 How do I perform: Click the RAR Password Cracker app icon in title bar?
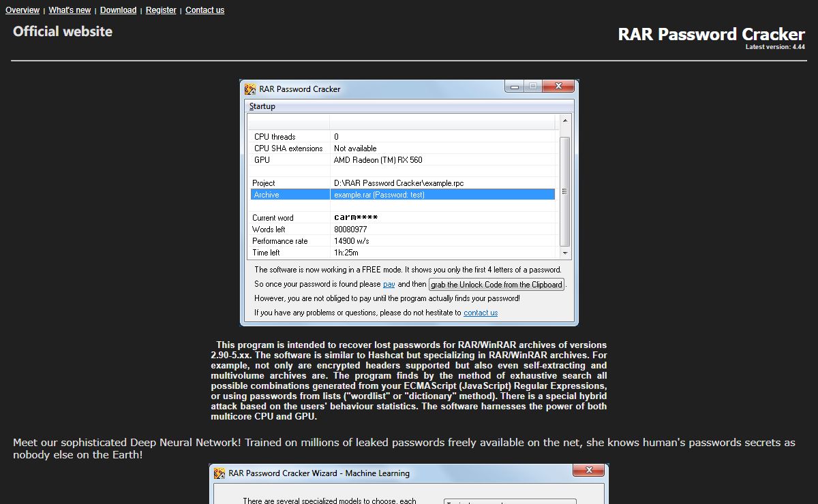[250, 89]
